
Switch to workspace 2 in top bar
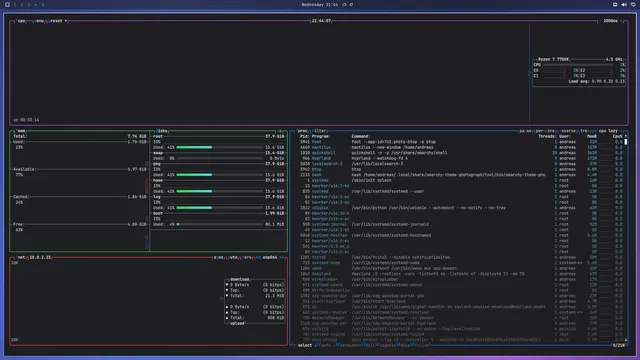coord(22,4)
